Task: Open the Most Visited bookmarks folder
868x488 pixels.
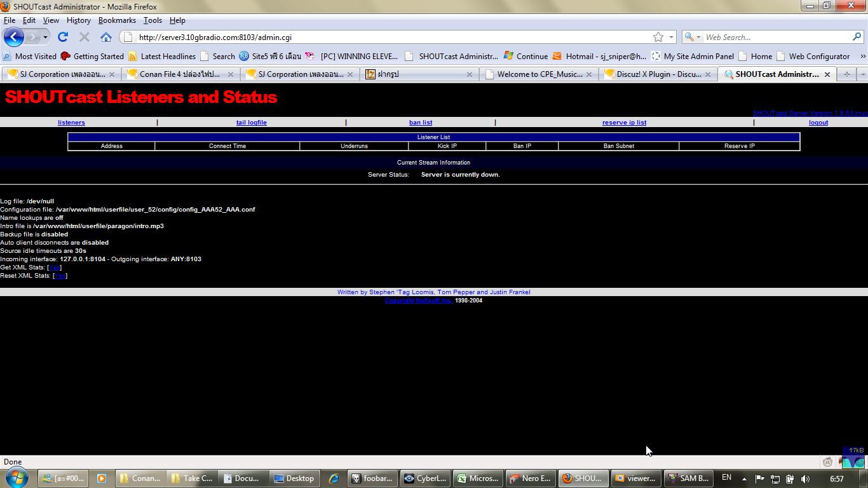Action: click(x=31, y=56)
